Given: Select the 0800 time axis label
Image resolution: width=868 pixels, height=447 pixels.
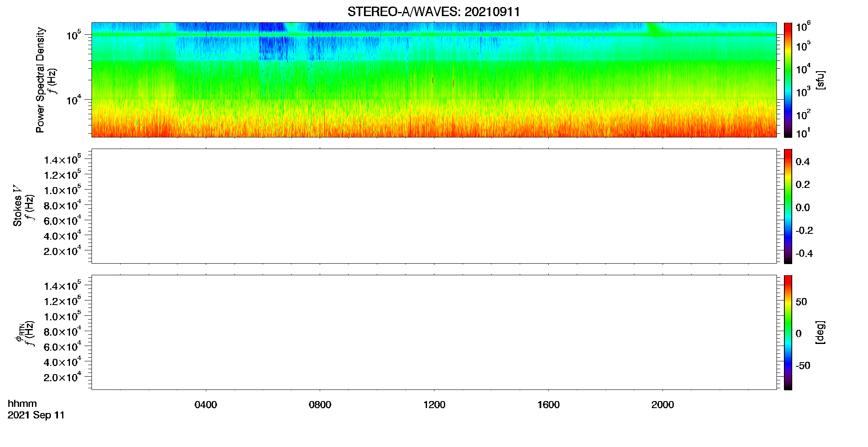Looking at the screenshot, I should pyautogui.click(x=320, y=405).
